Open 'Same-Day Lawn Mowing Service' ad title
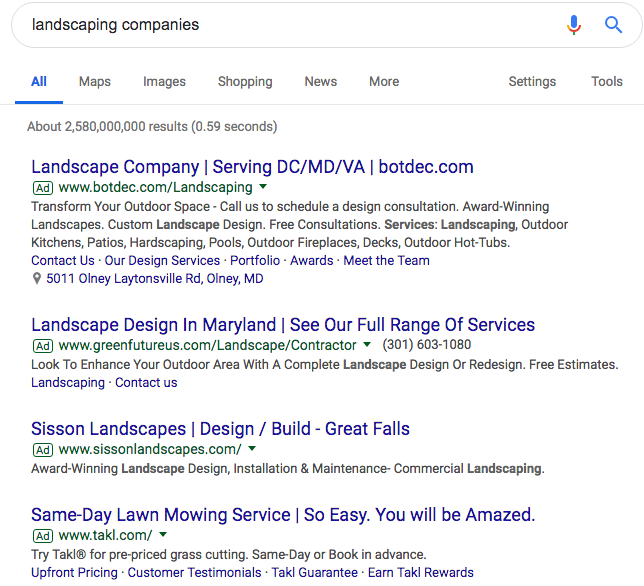Viewport: 644px width, 586px height. pyautogui.click(x=283, y=515)
